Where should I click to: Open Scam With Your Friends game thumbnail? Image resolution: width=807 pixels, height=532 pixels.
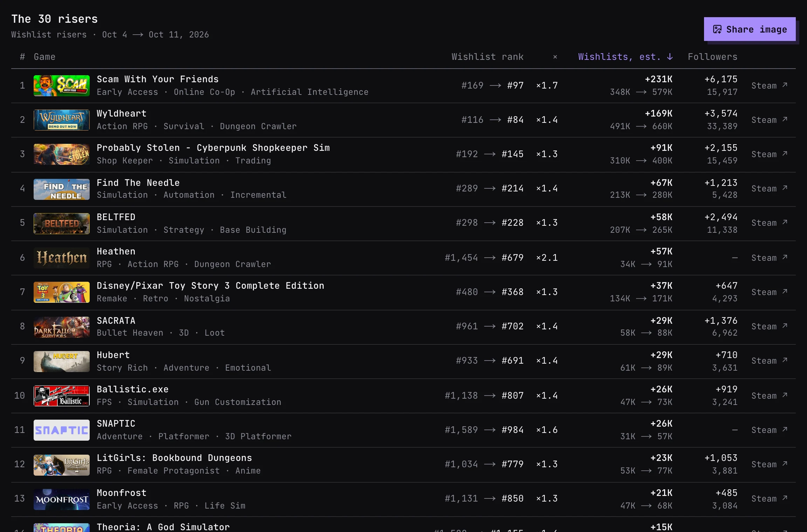pyautogui.click(x=62, y=85)
